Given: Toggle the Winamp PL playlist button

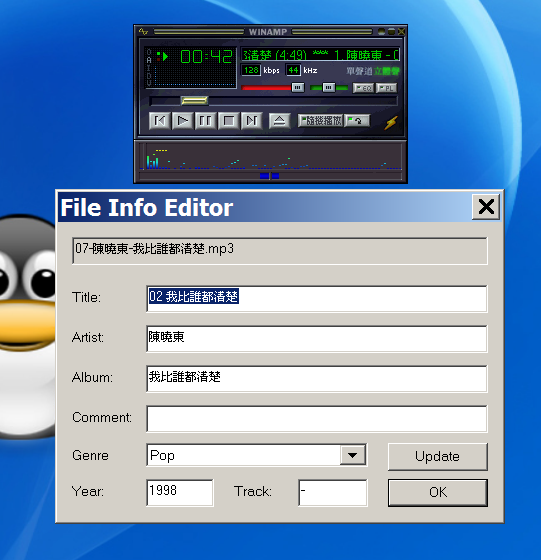Looking at the screenshot, I should pyautogui.click(x=386, y=88).
